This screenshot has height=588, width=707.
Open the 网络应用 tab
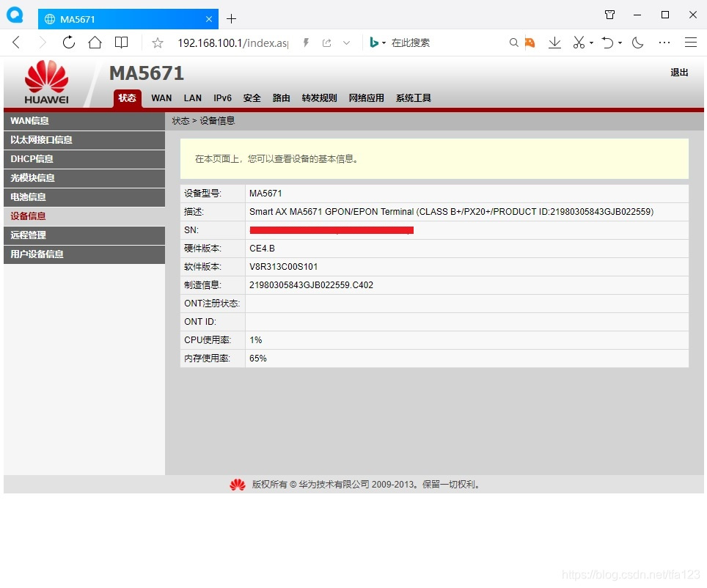click(x=366, y=98)
